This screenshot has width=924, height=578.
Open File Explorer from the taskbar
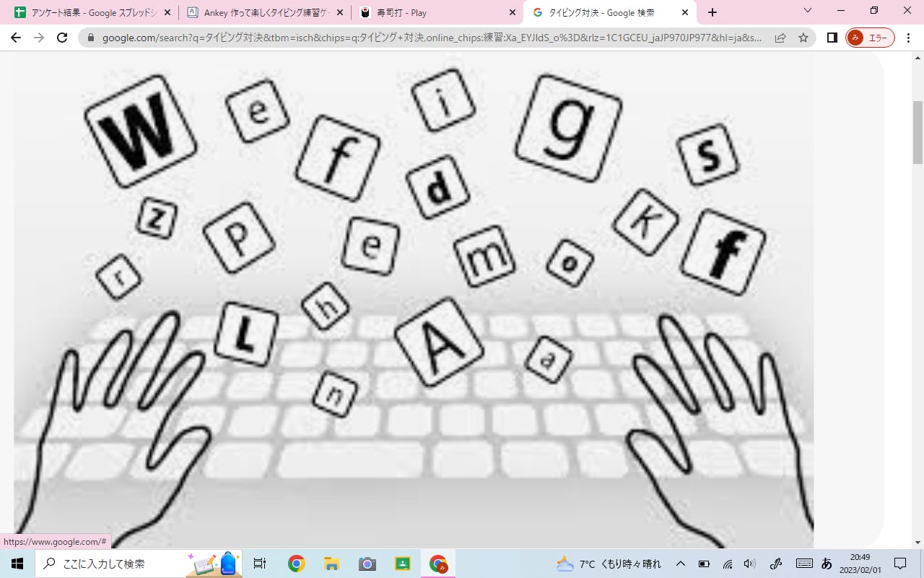click(x=331, y=564)
